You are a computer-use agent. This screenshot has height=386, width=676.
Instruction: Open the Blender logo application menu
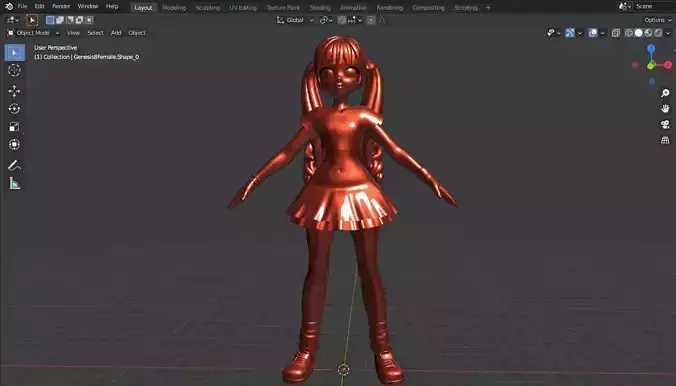tap(9, 6)
